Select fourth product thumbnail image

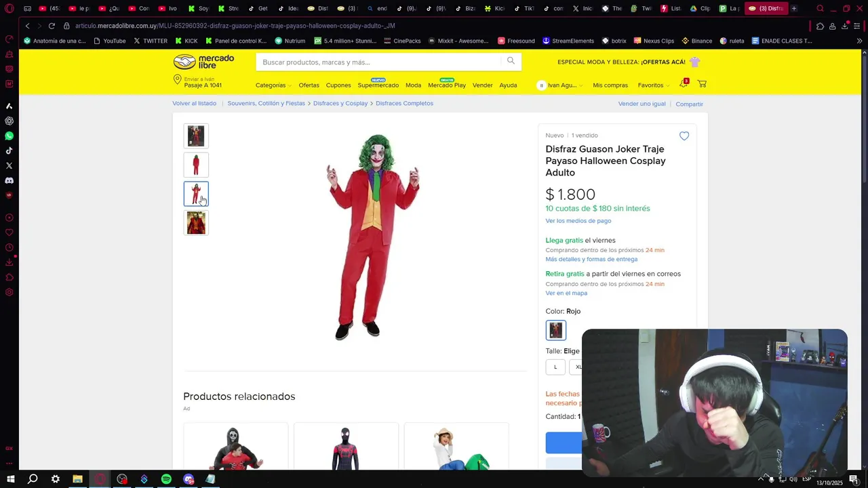pyautogui.click(x=196, y=223)
